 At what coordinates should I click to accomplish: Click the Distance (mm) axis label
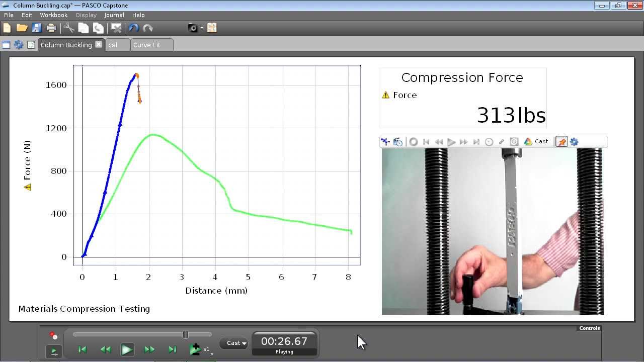(x=216, y=291)
